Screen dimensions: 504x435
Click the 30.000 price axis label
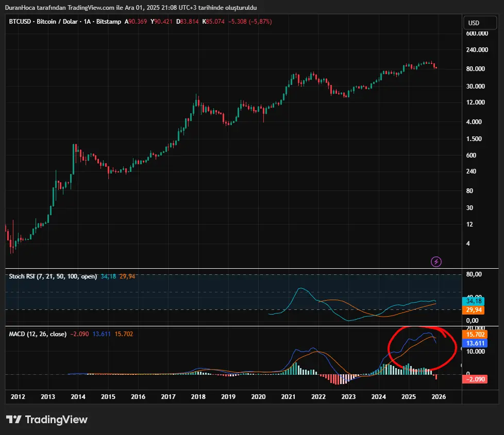(x=475, y=86)
